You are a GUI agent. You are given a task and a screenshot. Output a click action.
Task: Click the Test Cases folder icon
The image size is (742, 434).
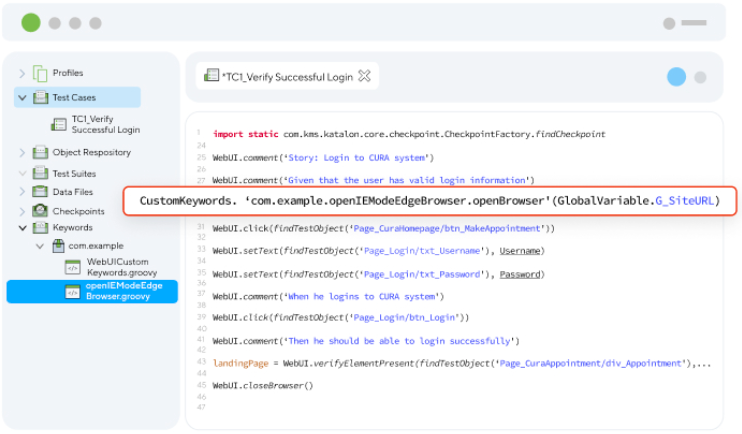click(40, 97)
